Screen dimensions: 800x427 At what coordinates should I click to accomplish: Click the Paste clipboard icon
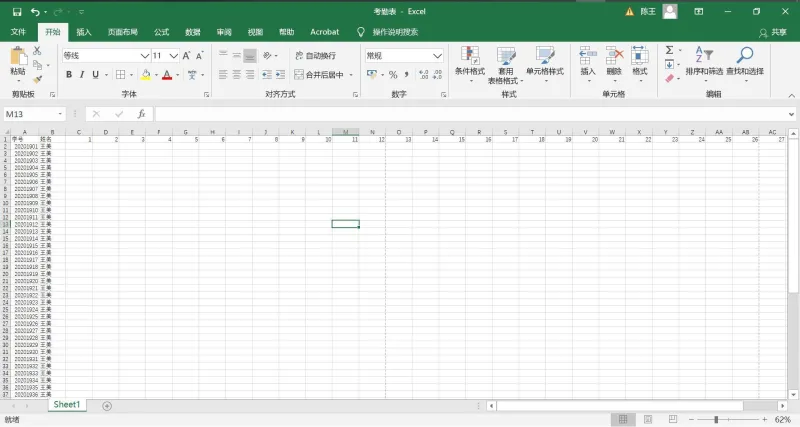18,56
